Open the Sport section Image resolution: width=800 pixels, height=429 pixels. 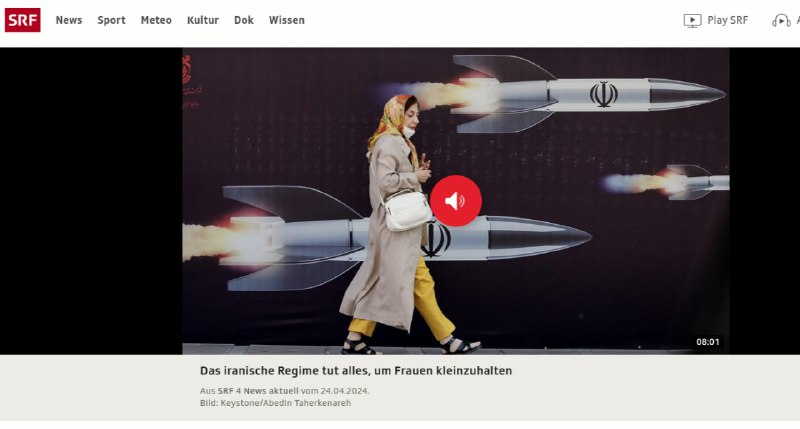111,20
